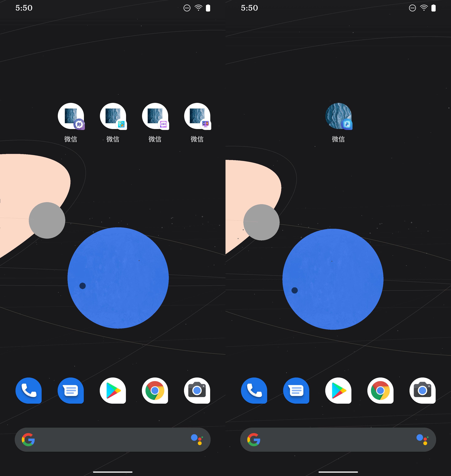Screen dimensions: 451x476
Task: Tap Do Not Disturb icon in left status bar
Action: tap(187, 8)
